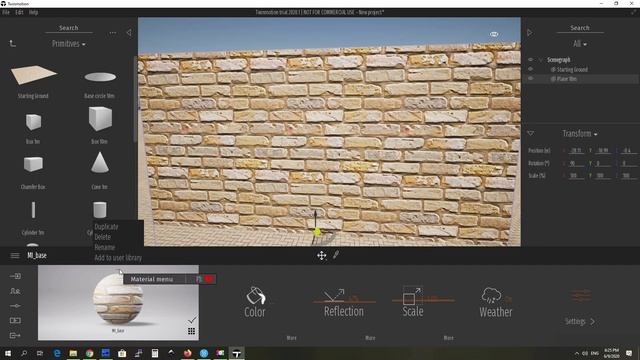Collapse the right scene panel arrow
Screen dimensions: 640x360
pyautogui.click(x=529, y=32)
